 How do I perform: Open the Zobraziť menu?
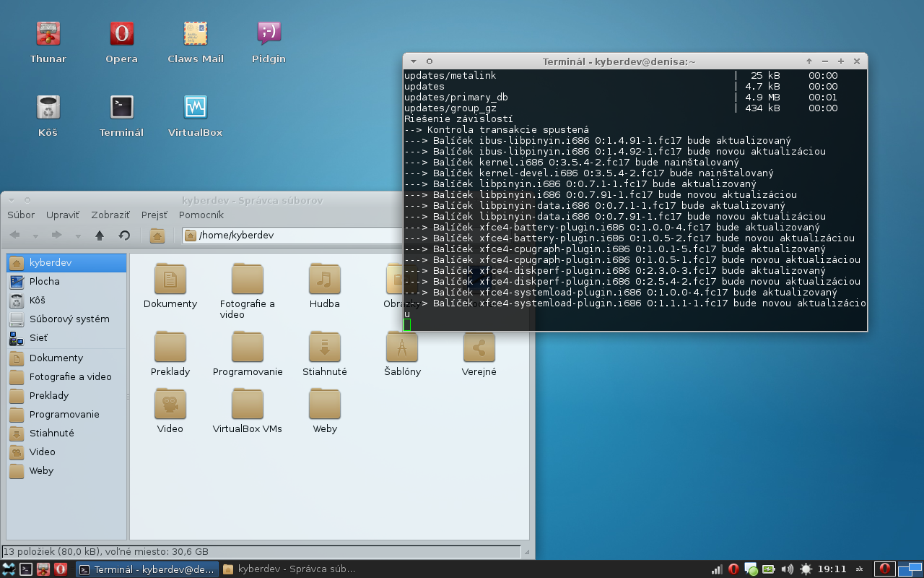pyautogui.click(x=110, y=215)
